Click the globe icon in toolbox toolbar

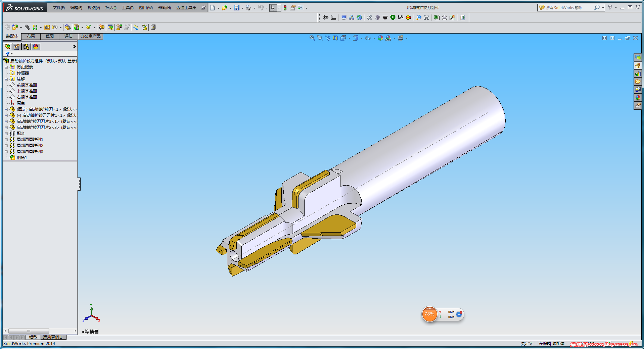pos(359,17)
